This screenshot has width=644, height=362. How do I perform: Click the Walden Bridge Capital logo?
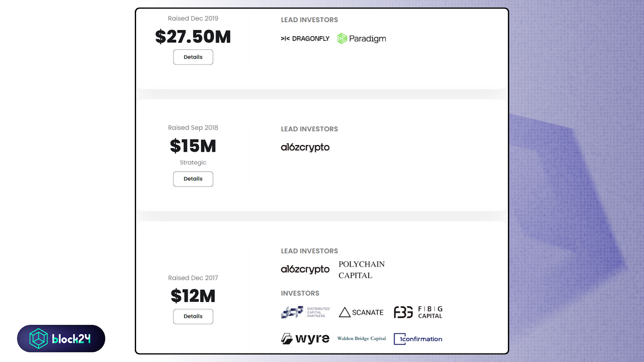361,339
